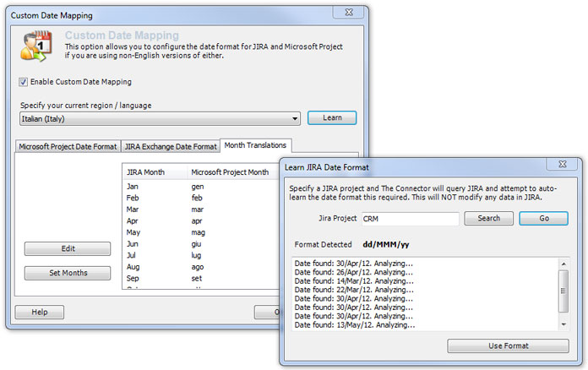This screenshot has height=370, width=588.
Task: Select the Apr month row
Action: (200, 221)
